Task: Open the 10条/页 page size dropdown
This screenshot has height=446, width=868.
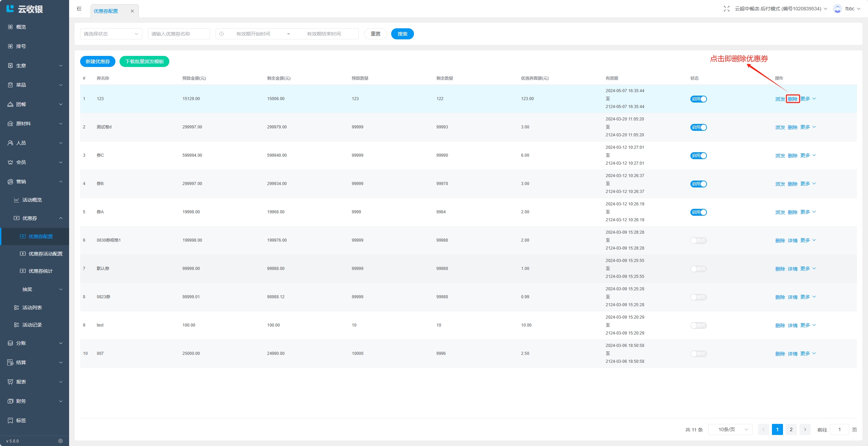Action: pyautogui.click(x=730, y=429)
